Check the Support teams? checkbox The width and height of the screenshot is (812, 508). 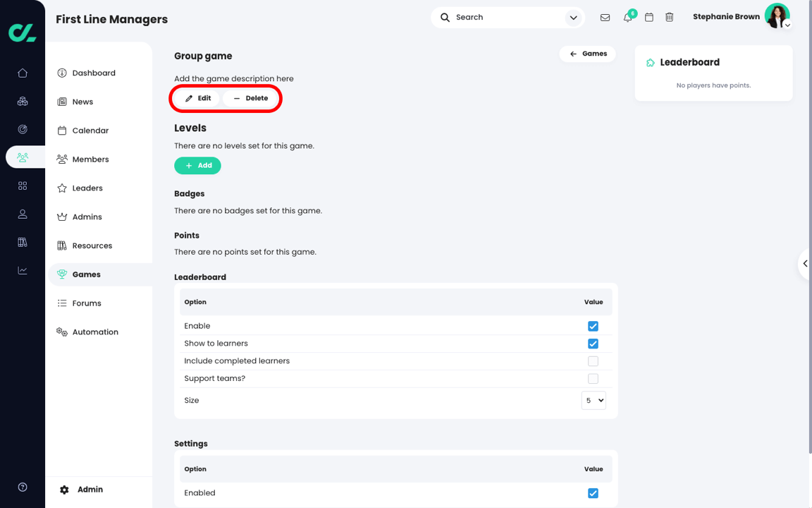tap(593, 379)
